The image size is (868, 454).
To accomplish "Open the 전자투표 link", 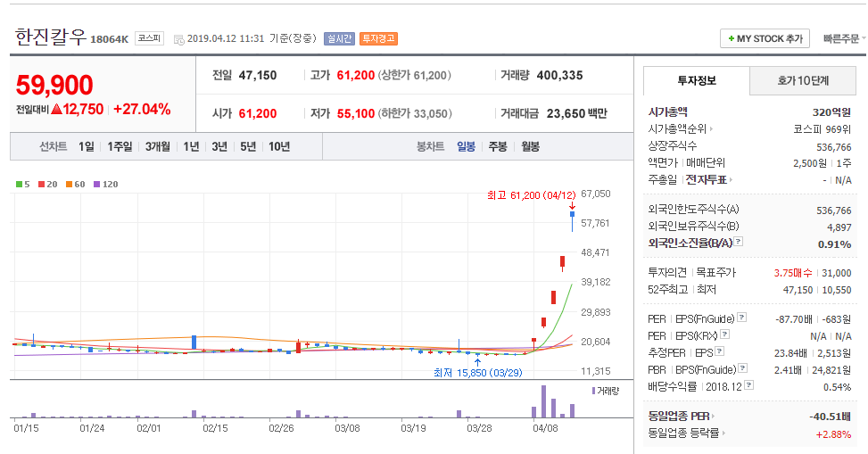I will click(709, 180).
